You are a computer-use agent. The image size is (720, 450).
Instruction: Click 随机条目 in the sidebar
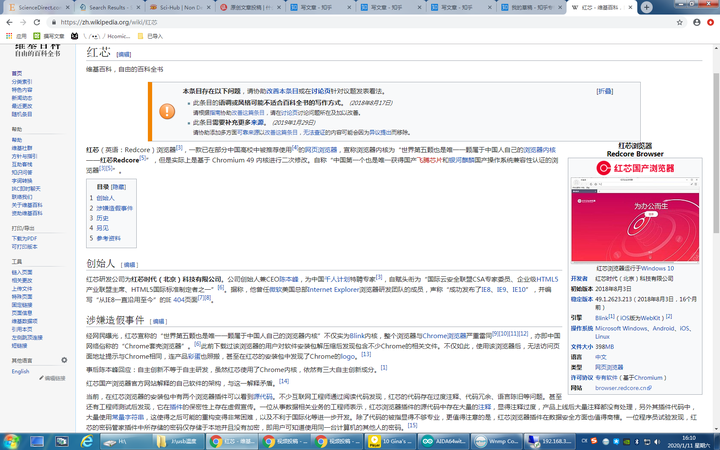(x=22, y=114)
